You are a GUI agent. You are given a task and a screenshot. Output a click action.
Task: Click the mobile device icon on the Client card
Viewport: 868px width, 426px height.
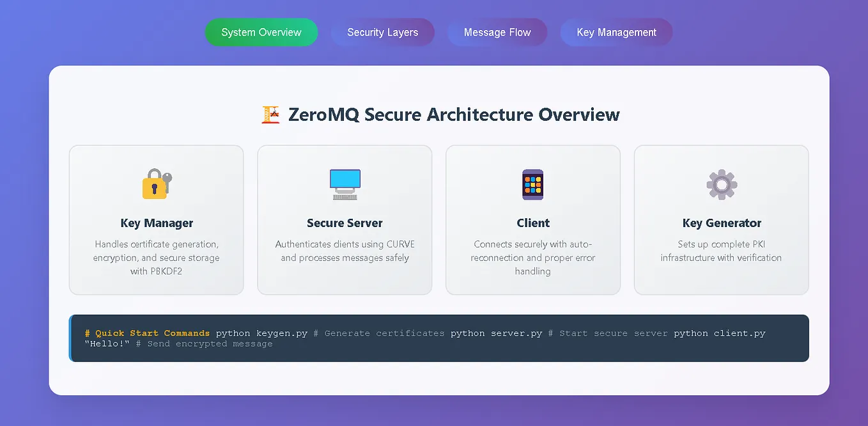point(532,184)
